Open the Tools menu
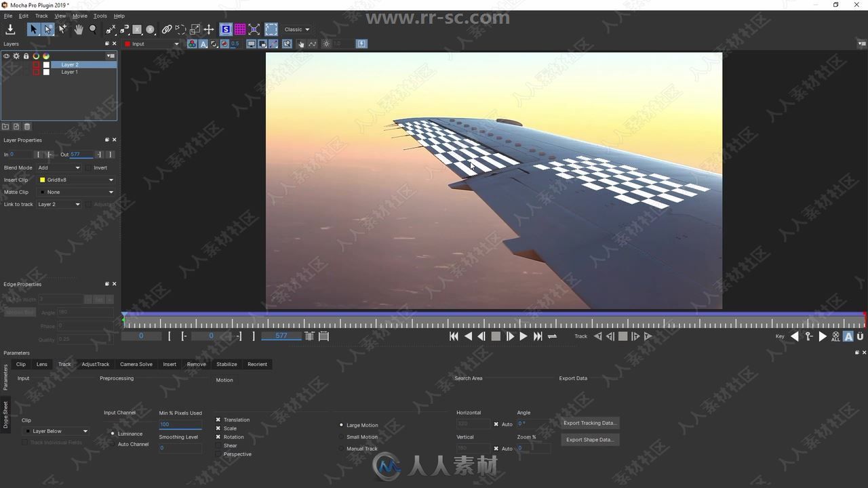The width and height of the screenshot is (868, 488). point(100,16)
